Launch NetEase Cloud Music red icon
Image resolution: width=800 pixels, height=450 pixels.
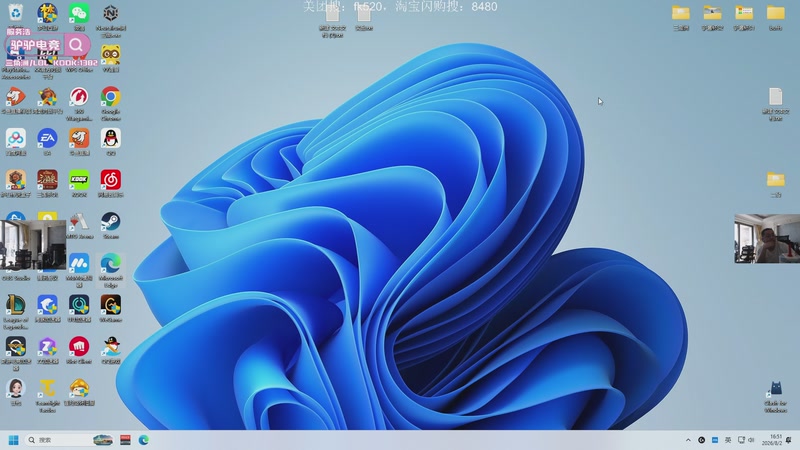[111, 180]
